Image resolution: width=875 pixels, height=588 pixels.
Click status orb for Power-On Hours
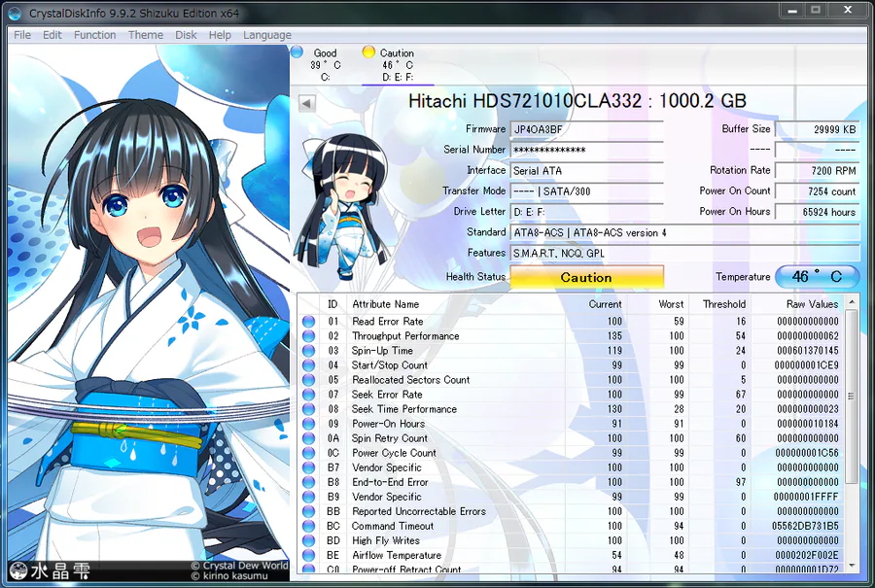(308, 424)
